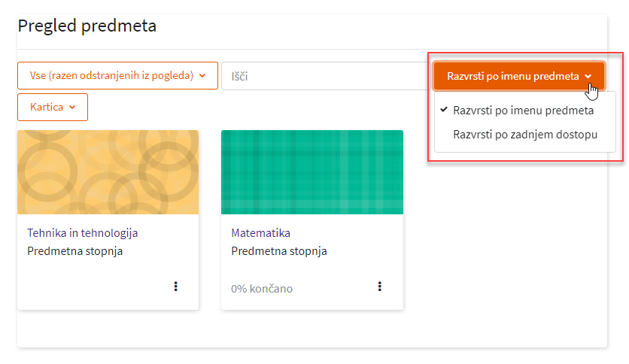Open the three-dot menu on Tehnika in tehnologija card
Screen dimensions: 629x364
coord(175,287)
